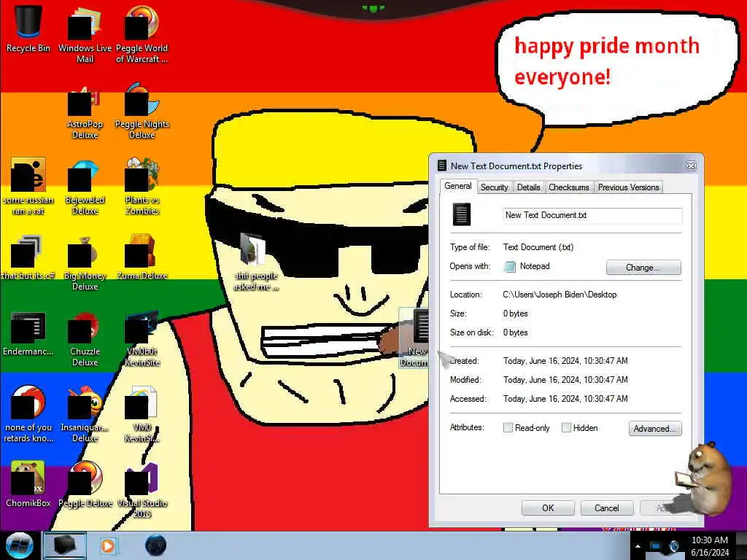Click the Change... opens-with button
The width and height of the screenshot is (747, 560).
click(x=643, y=267)
